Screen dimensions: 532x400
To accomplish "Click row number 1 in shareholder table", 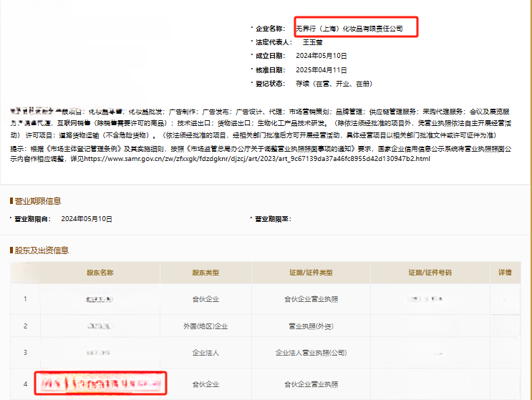I will (25, 299).
